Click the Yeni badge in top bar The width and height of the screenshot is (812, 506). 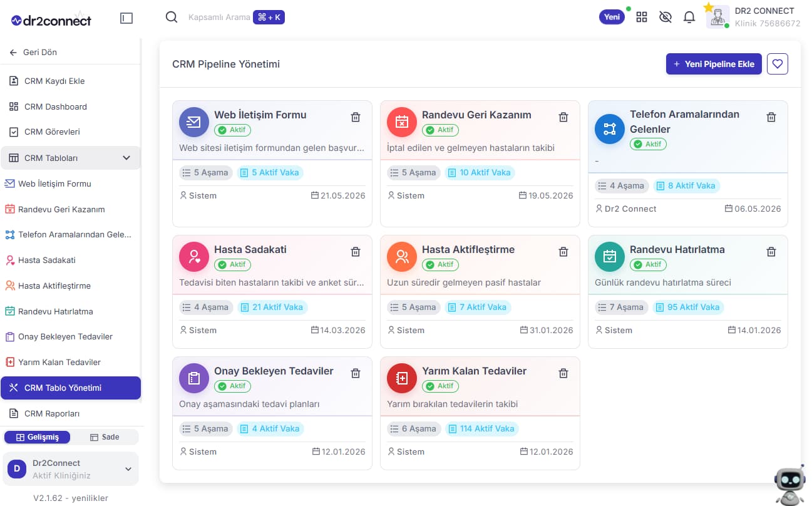click(x=612, y=18)
